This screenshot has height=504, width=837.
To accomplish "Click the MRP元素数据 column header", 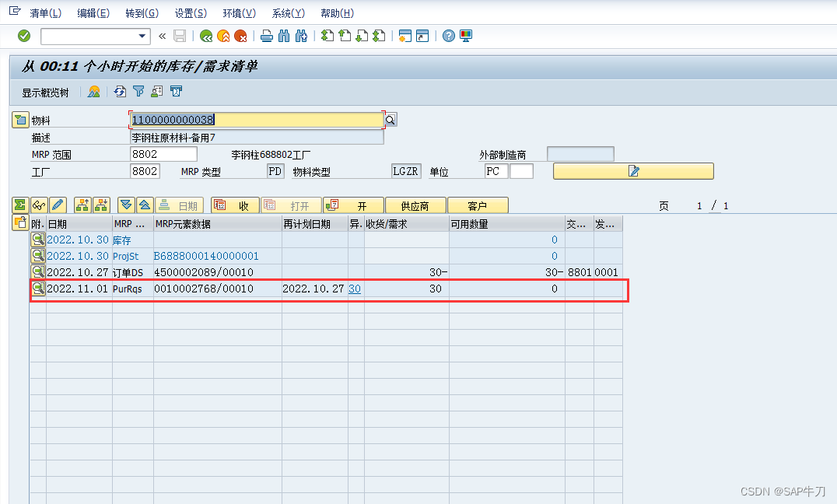I will click(217, 224).
